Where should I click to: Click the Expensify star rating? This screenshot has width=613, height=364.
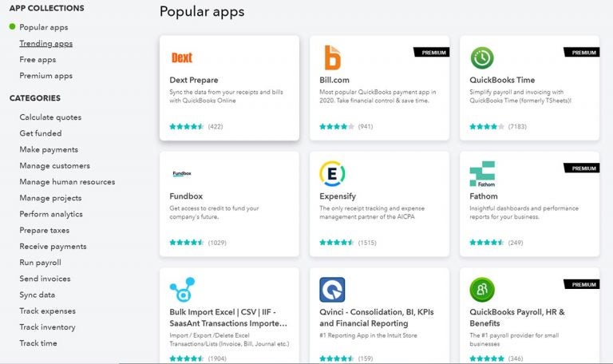coord(337,242)
